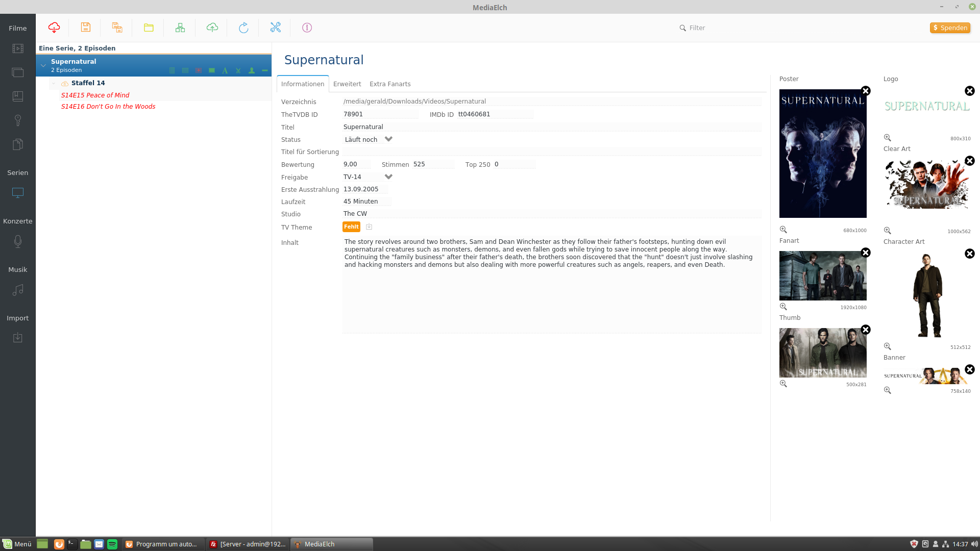Remove the Fanart image with X button
The width and height of the screenshot is (980, 551).
(x=866, y=253)
